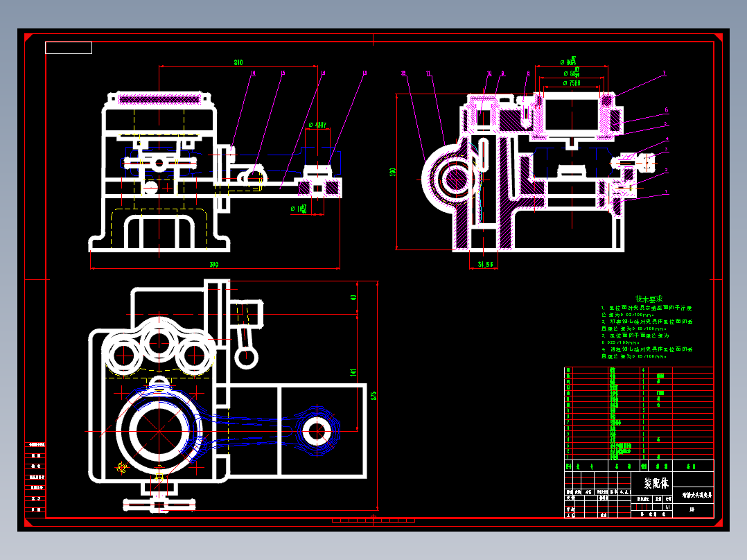Click part balloon number 10
747x560 pixels.
click(x=489, y=73)
